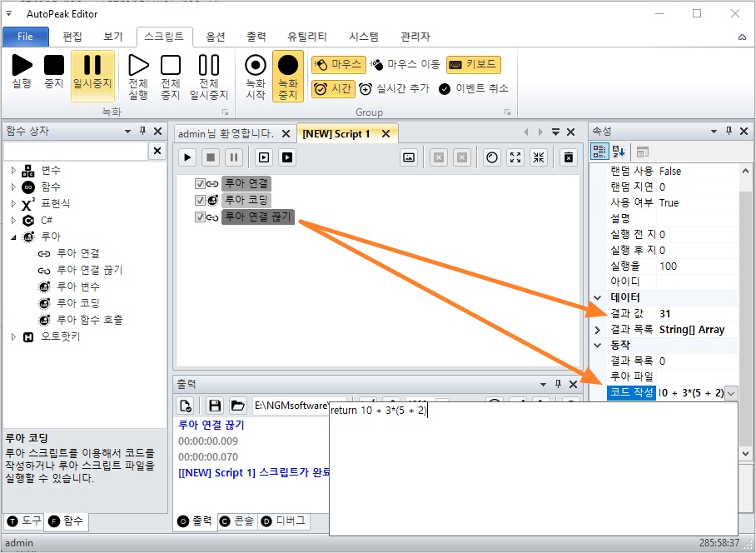Click the save icon in 출력 panel
This screenshot has width=756, height=553.
coord(215,406)
